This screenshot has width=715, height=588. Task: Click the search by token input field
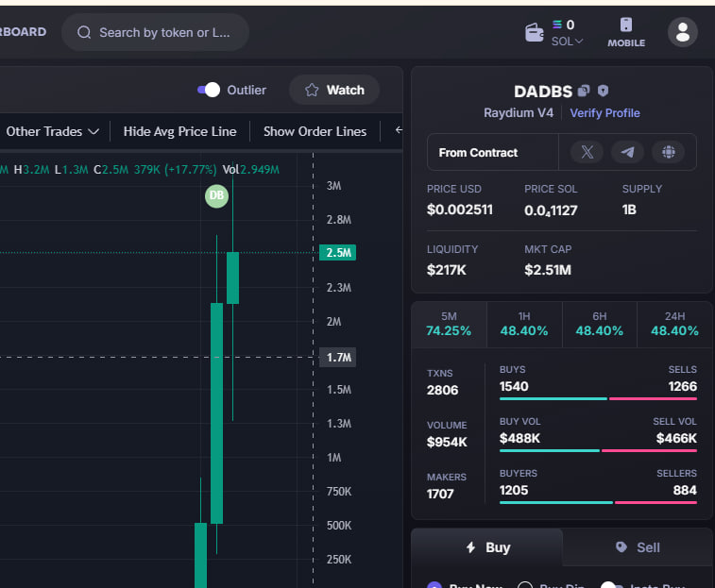pyautogui.click(x=155, y=32)
